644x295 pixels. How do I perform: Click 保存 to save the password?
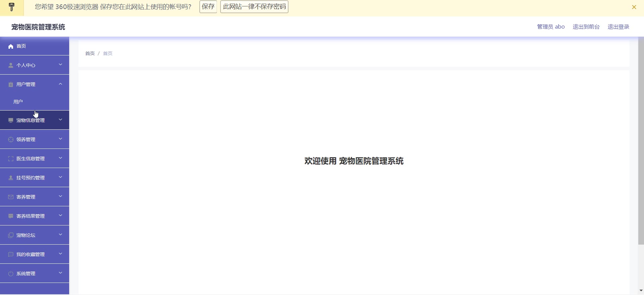point(208,7)
